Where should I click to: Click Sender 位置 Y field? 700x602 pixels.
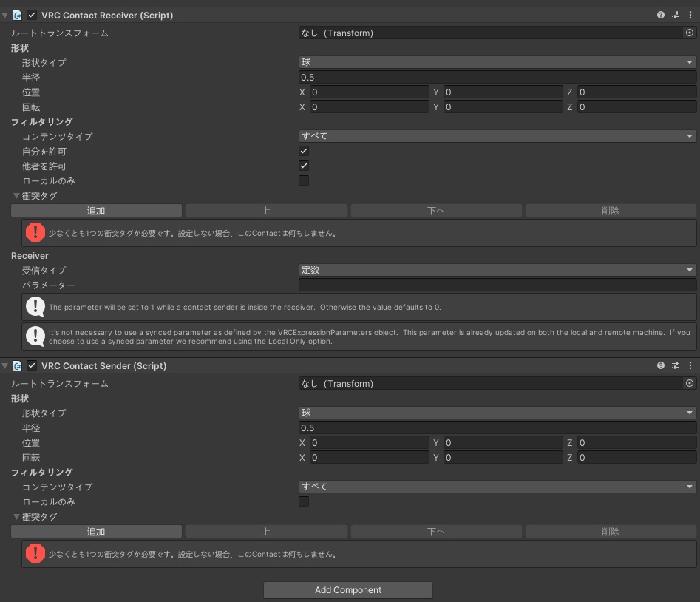pyautogui.click(x=503, y=442)
